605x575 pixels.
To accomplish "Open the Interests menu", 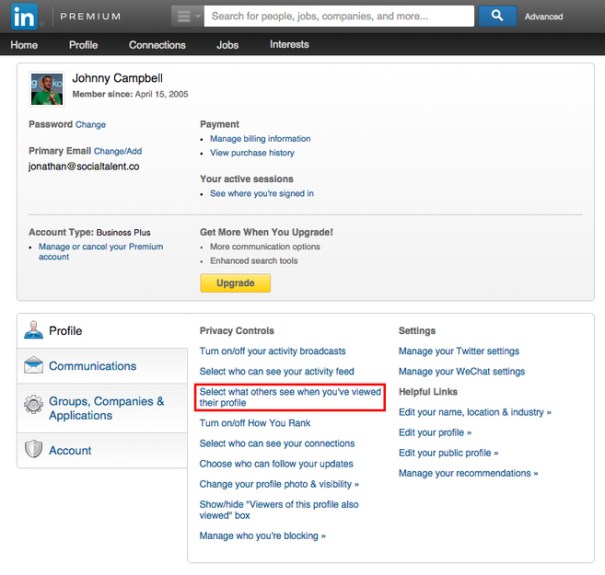I will [289, 45].
